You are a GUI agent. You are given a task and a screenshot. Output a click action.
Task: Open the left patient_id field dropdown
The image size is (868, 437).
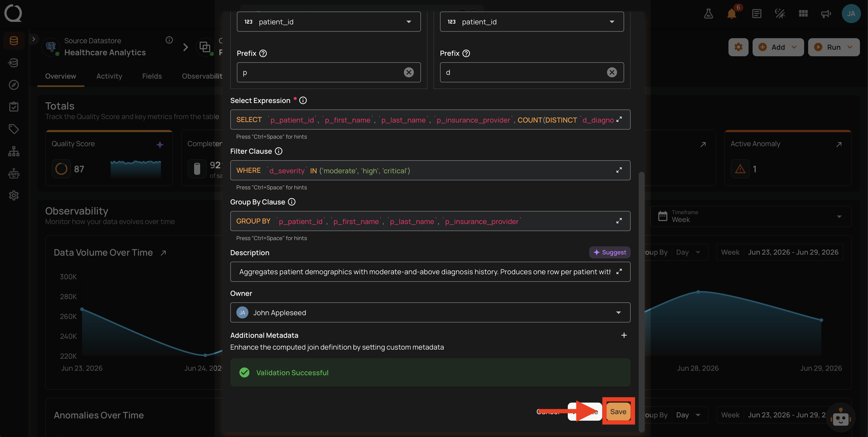point(329,22)
